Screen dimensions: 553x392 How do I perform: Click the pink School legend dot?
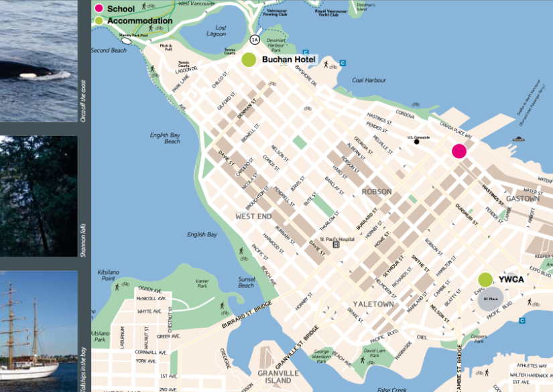click(x=99, y=9)
